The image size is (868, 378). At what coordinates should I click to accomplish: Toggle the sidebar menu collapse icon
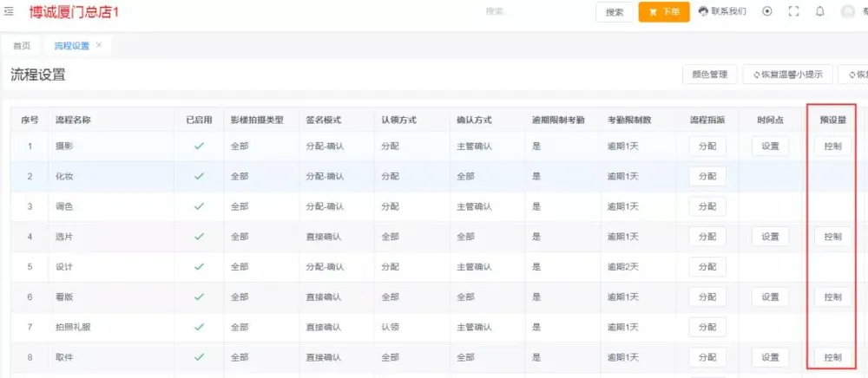click(9, 11)
